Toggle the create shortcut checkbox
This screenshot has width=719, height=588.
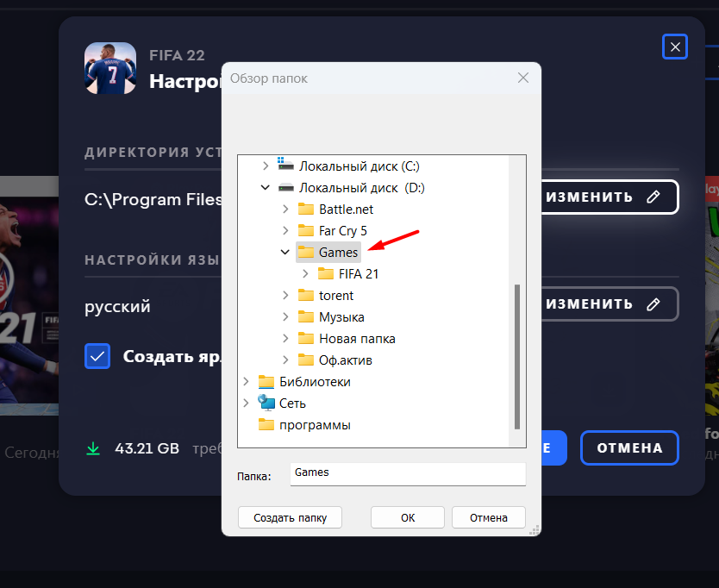pyautogui.click(x=97, y=356)
